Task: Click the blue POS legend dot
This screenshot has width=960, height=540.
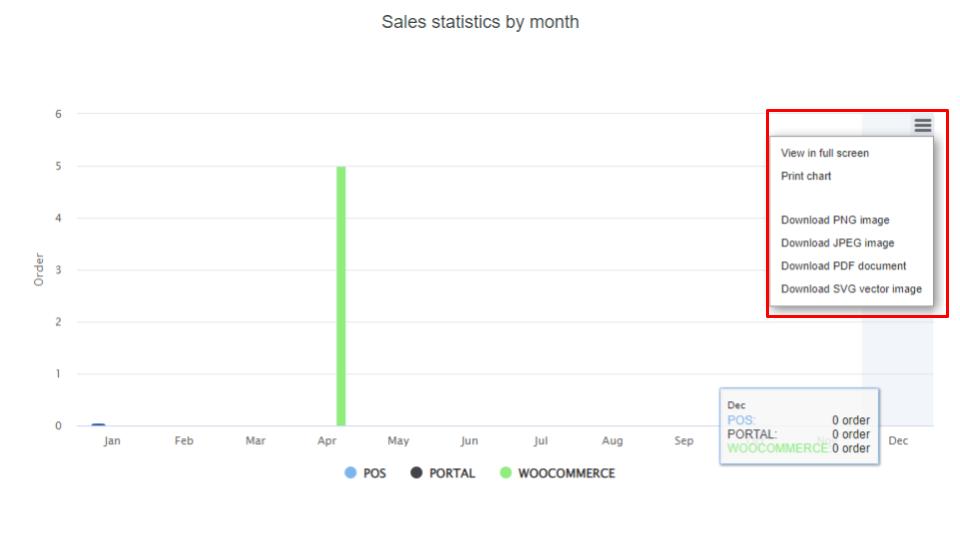Action: 351,473
